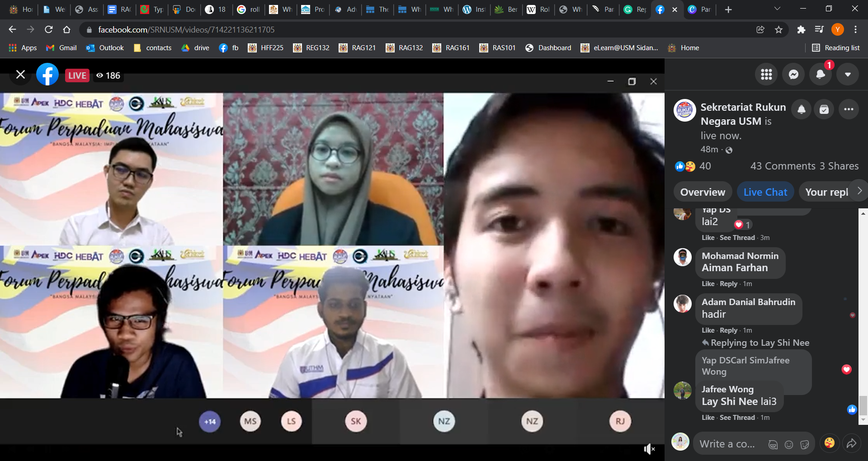Viewport: 868px width, 461px height.
Task: Open the eLearn@USM Sidang bookmark
Action: click(619, 48)
